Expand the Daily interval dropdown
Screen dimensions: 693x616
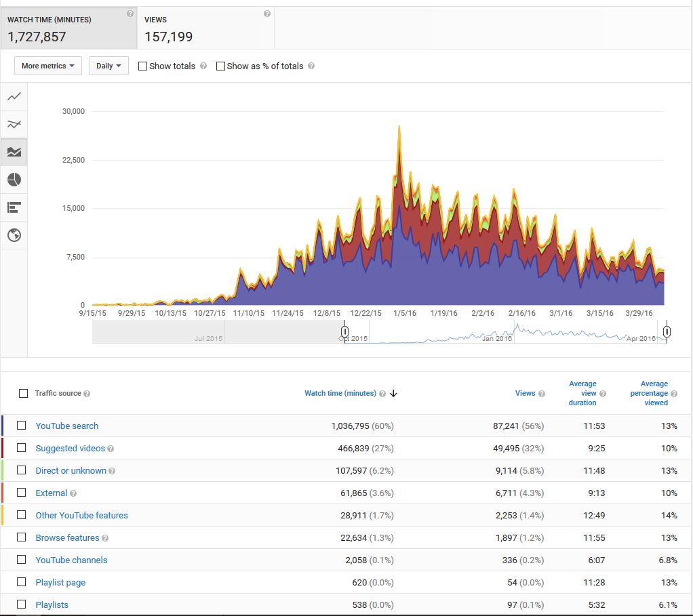[x=108, y=66]
